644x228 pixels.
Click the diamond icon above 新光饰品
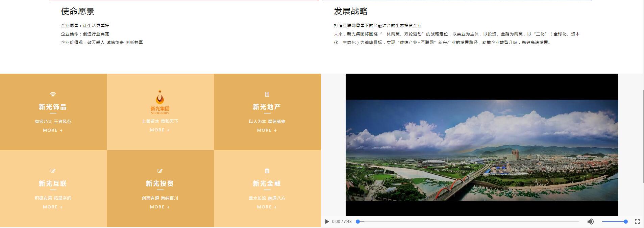click(53, 94)
